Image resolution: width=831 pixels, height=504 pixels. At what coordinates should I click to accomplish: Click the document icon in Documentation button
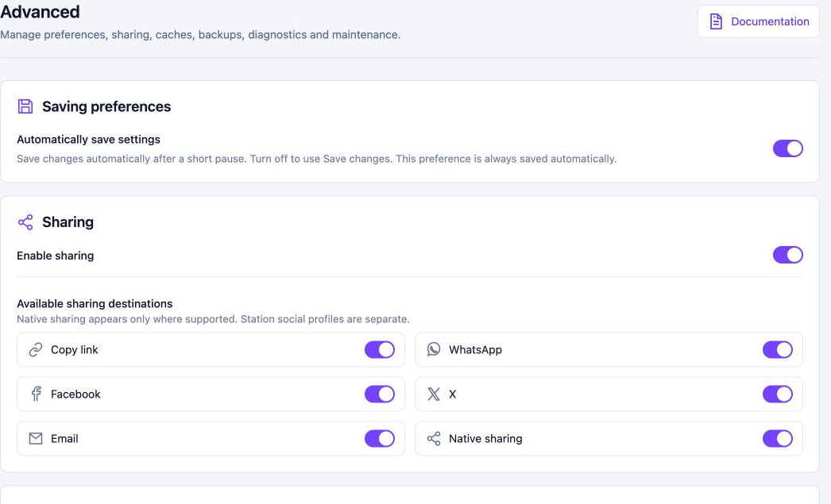[716, 21]
